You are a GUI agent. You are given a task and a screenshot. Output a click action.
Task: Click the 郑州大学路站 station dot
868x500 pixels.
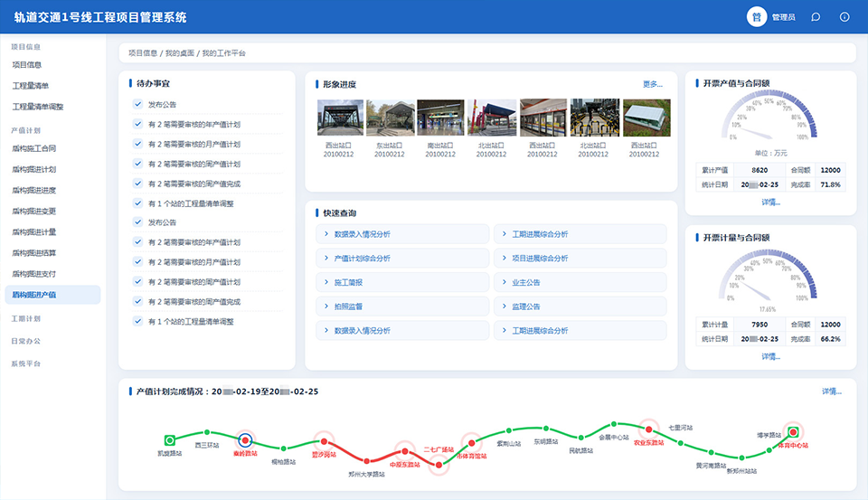point(366,461)
